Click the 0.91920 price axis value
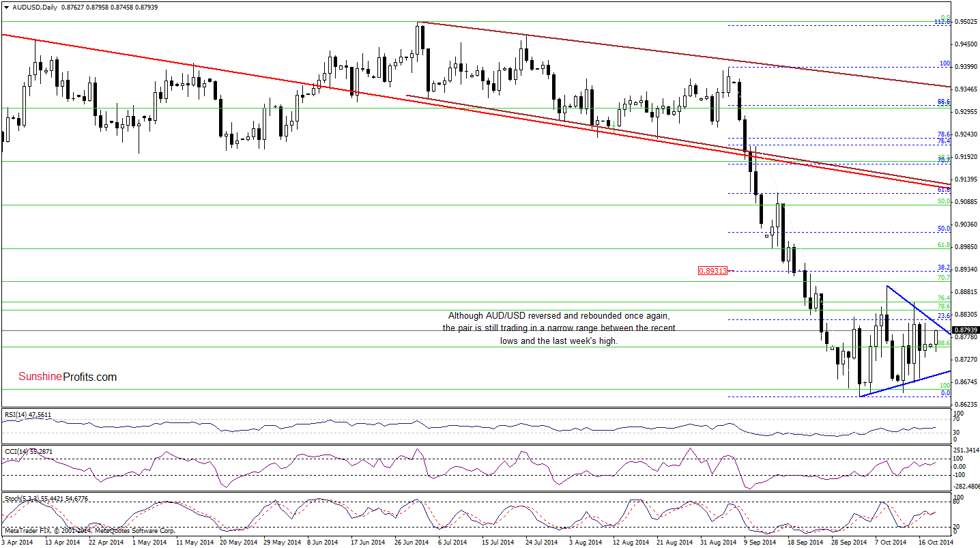The image size is (980, 548). tap(964, 156)
